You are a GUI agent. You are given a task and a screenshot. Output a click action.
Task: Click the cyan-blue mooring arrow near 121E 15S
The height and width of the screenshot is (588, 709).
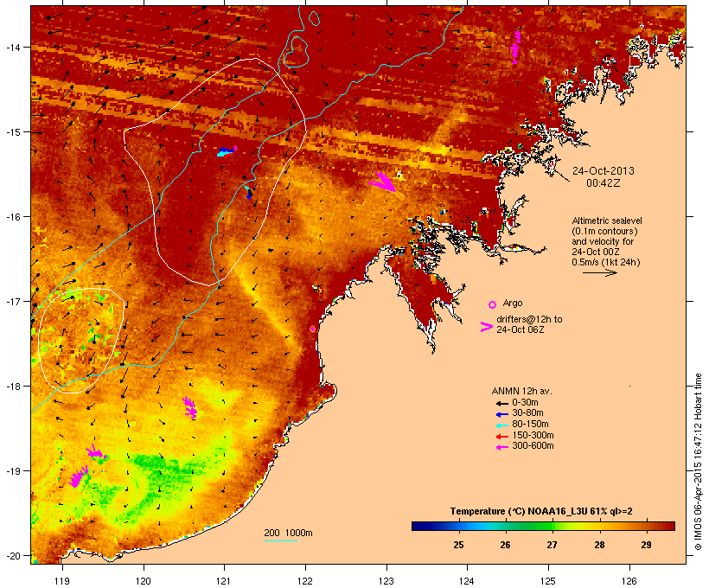coord(227,151)
